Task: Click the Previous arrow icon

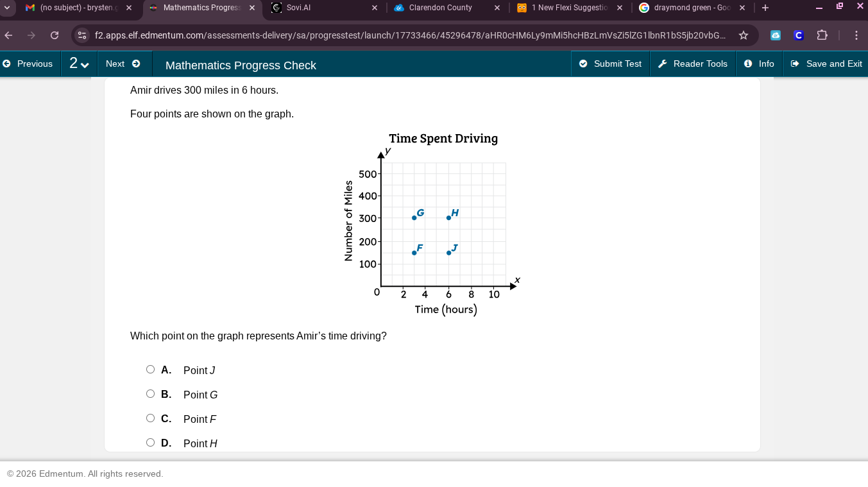Action: click(6, 64)
